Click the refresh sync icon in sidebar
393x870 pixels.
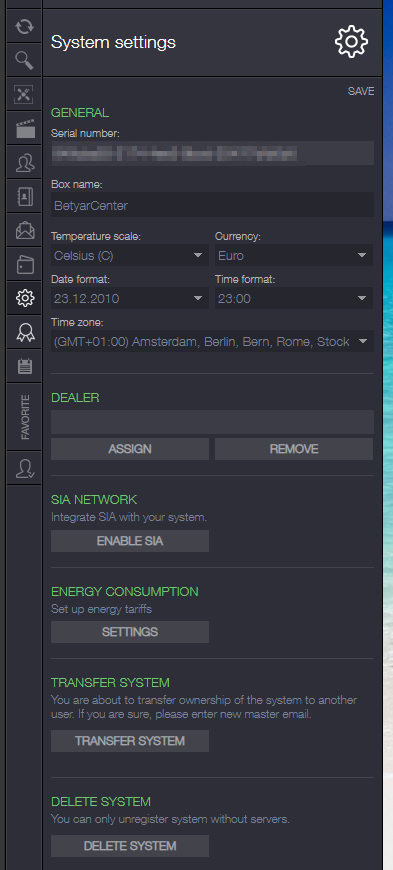[x=24, y=27]
